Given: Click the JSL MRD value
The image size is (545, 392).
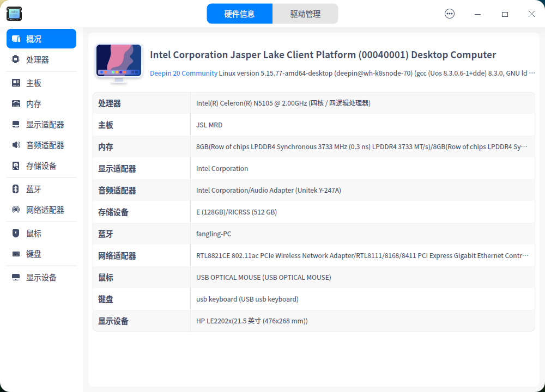Looking at the screenshot, I should pos(209,125).
